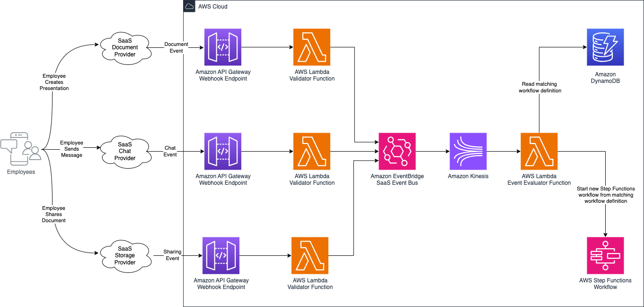
Task: Select Lambda Validator icon in sharing row
Action: (310, 255)
